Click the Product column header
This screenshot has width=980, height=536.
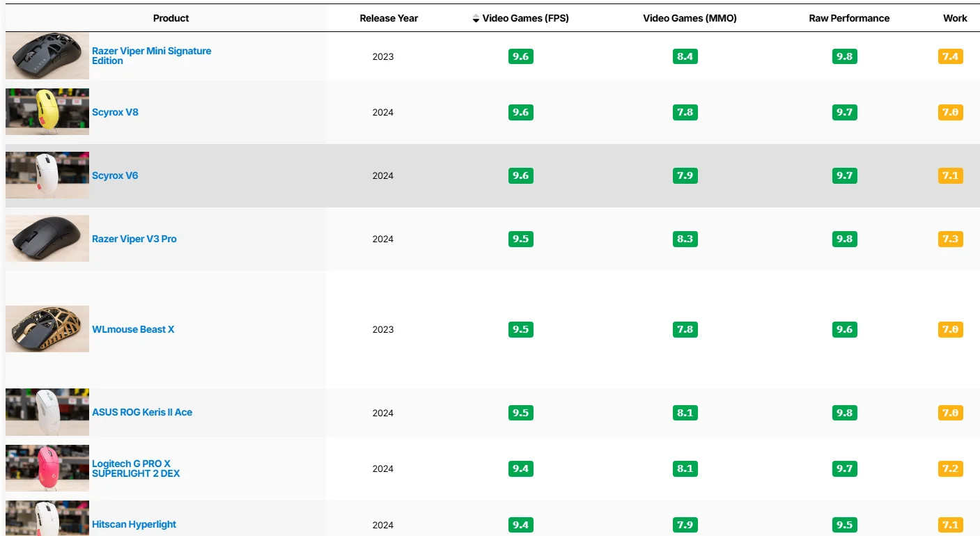pos(171,18)
